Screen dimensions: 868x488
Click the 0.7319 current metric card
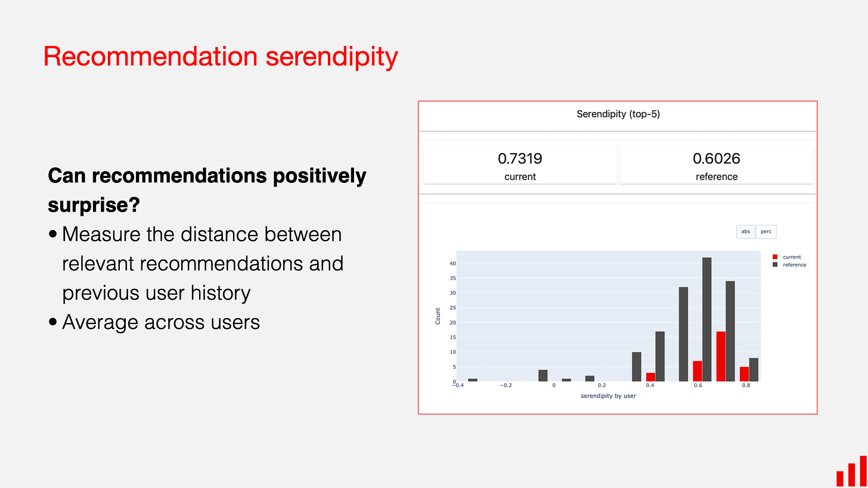[x=519, y=165]
